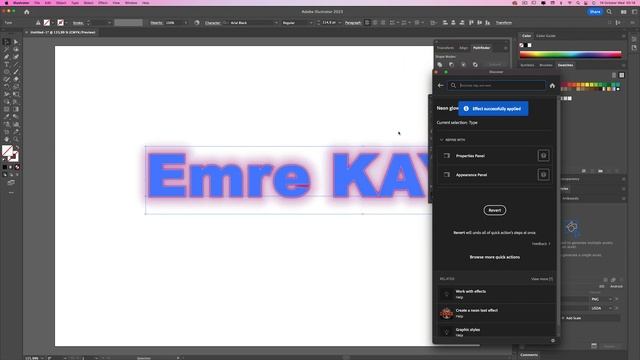
Task: Click Pathfinder Minus Front icon
Action: pos(451,64)
